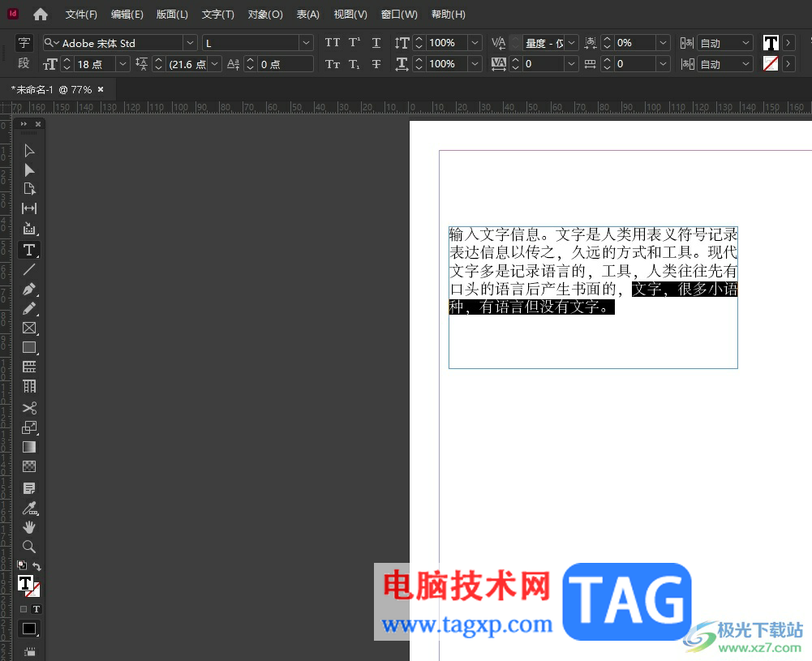Screen dimensions: 812x661
Task: Select the Zoom tool
Action: click(x=29, y=547)
